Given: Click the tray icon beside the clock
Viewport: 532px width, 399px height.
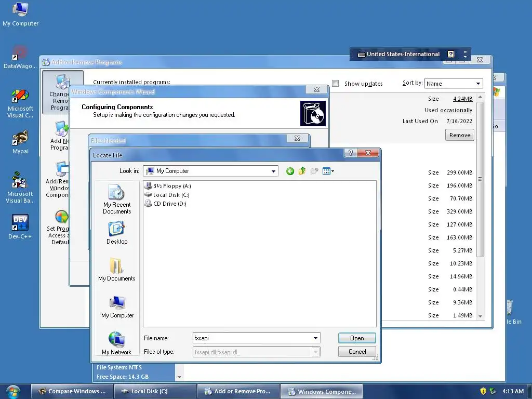Looking at the screenshot, I should point(493,391).
